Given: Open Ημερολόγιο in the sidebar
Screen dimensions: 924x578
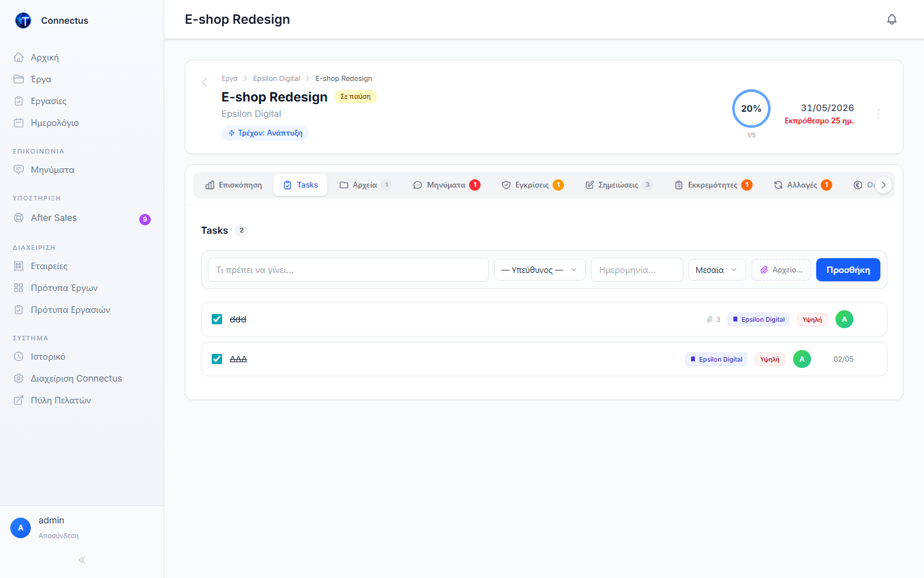Looking at the screenshot, I should pos(82,123).
